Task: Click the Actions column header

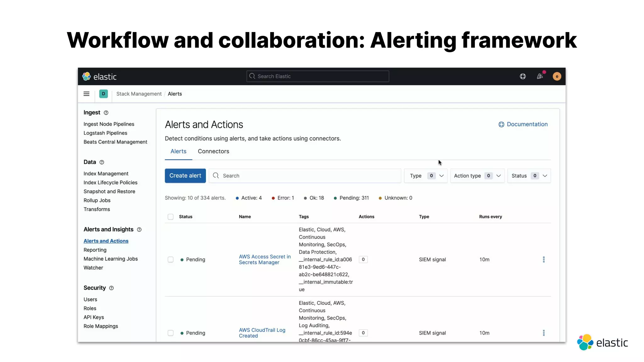Action: click(366, 217)
